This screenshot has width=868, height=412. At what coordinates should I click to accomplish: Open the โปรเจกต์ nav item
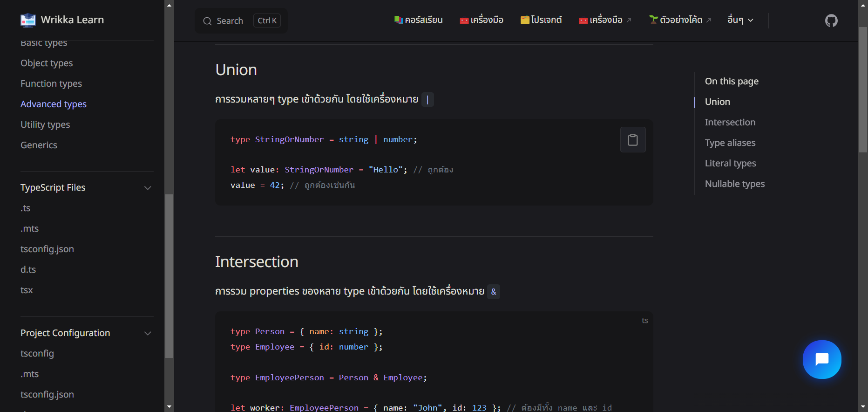(541, 20)
